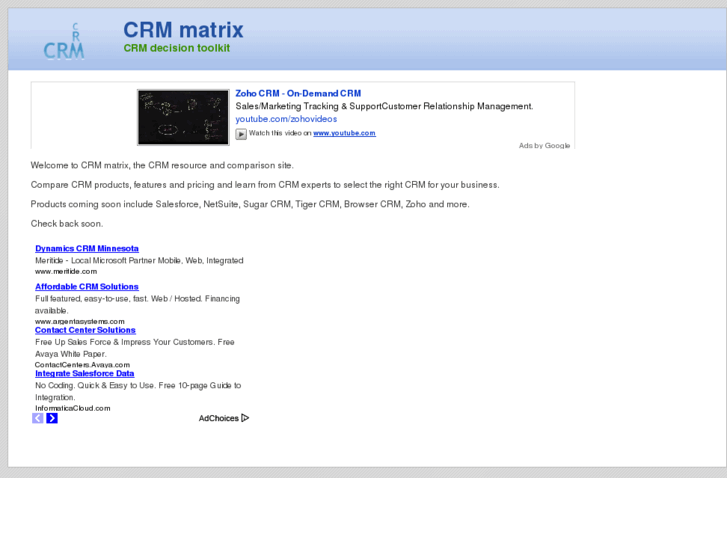Click the next ads arrow button
727x545 pixels.
point(52,418)
